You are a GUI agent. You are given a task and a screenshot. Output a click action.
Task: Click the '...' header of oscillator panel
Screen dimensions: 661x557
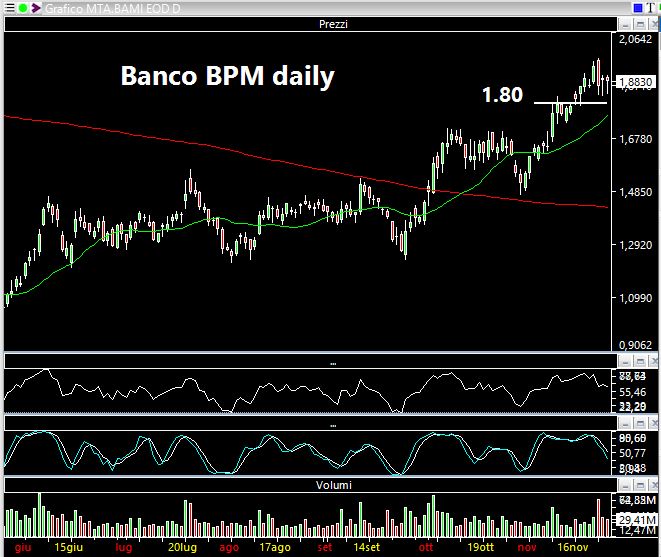(333, 425)
